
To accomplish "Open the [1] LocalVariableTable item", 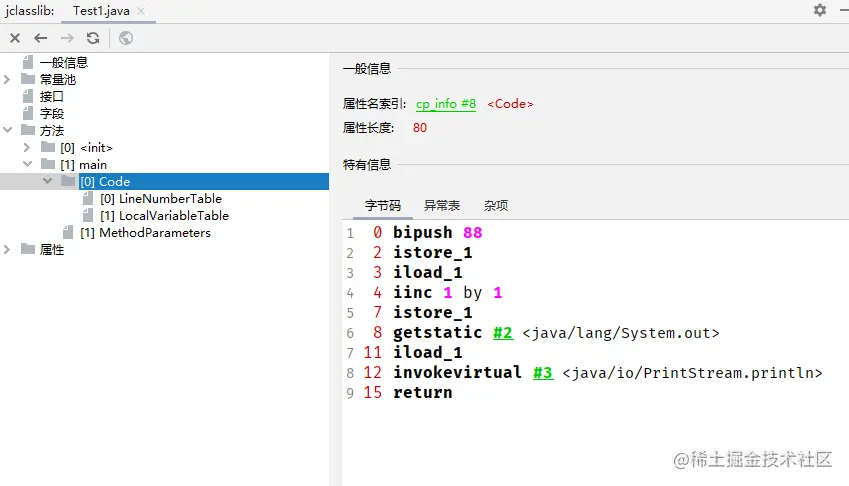I will click(x=165, y=215).
